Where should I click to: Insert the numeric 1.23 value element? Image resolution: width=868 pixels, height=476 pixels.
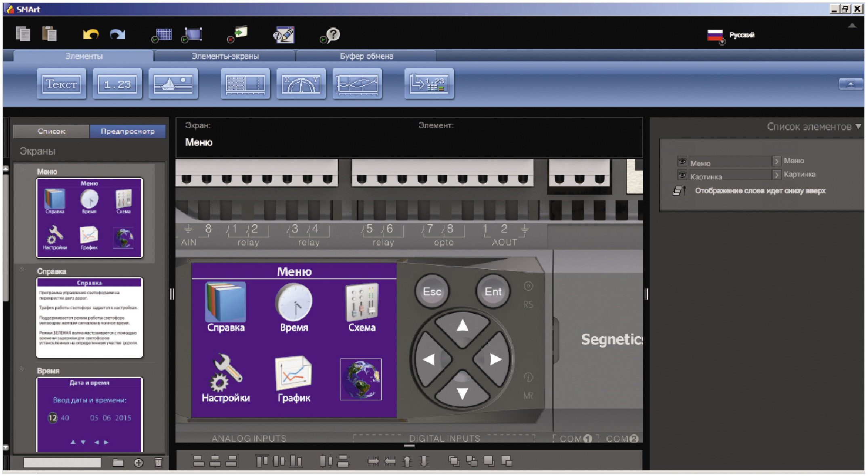[117, 84]
